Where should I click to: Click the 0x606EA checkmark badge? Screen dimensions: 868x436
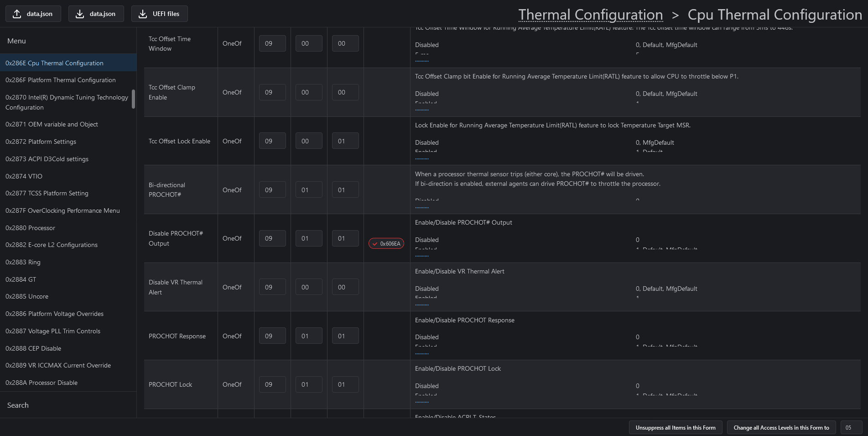point(386,244)
